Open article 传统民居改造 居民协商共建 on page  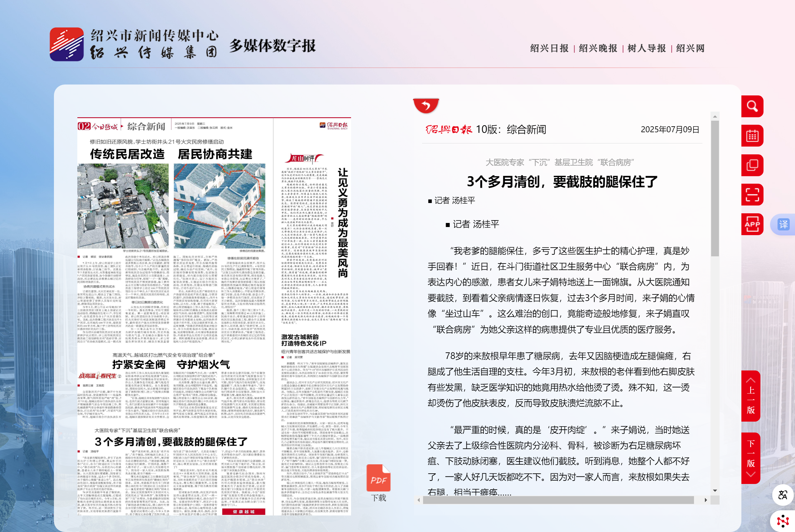[171, 154]
